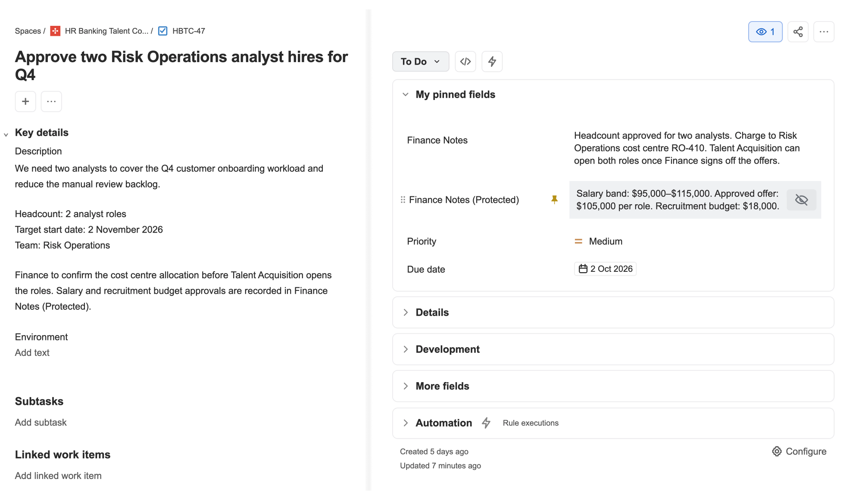Click the plus add button under title

[x=25, y=101]
